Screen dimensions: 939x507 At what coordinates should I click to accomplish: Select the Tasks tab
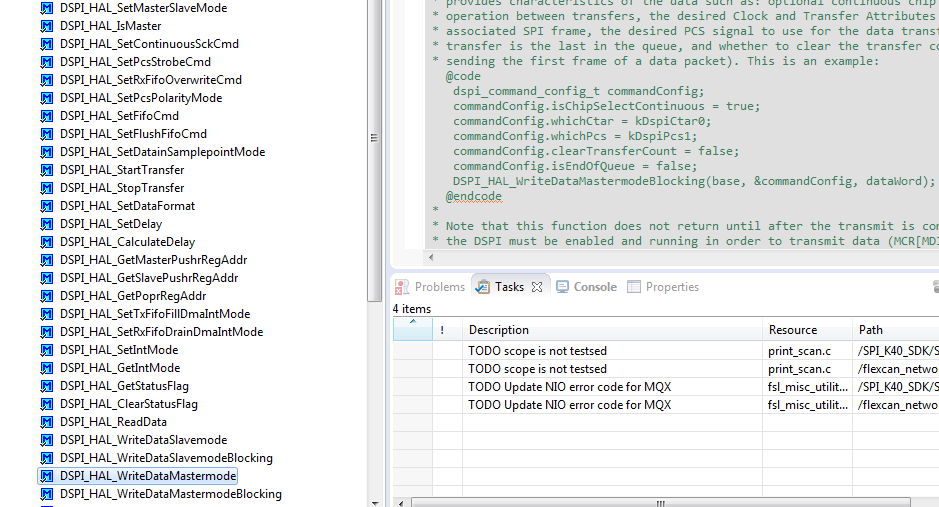pyautogui.click(x=509, y=287)
